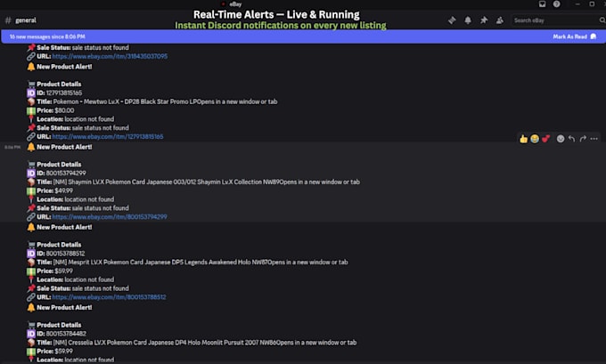The image size is (606, 364).
Task: Open the Discord inbox
Action: 542,4
